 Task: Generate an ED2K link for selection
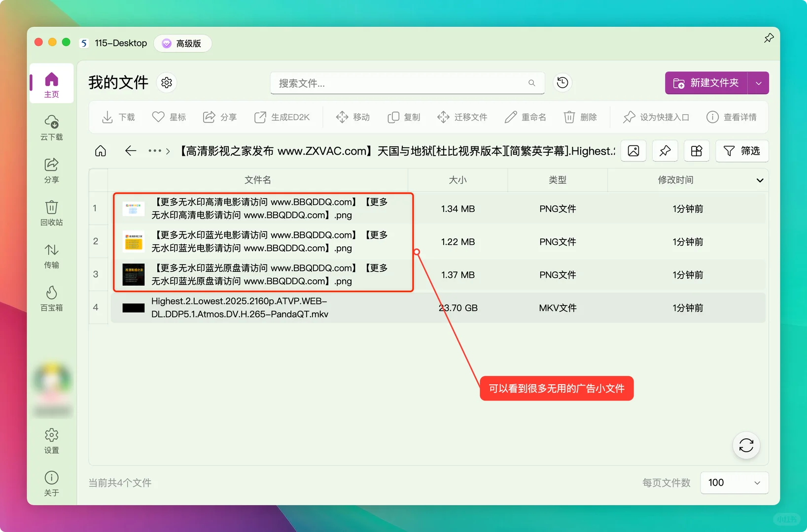tap(282, 117)
